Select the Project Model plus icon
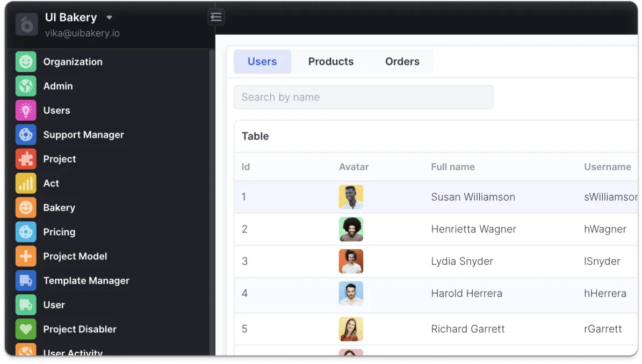The height and width of the screenshot is (364, 642). coord(26,256)
